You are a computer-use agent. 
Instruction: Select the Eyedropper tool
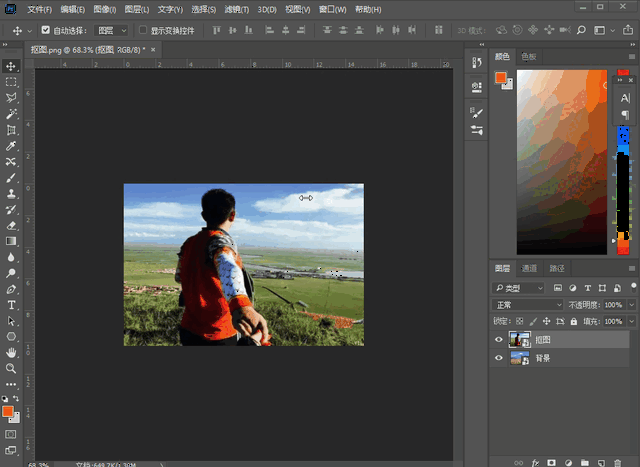(11, 146)
